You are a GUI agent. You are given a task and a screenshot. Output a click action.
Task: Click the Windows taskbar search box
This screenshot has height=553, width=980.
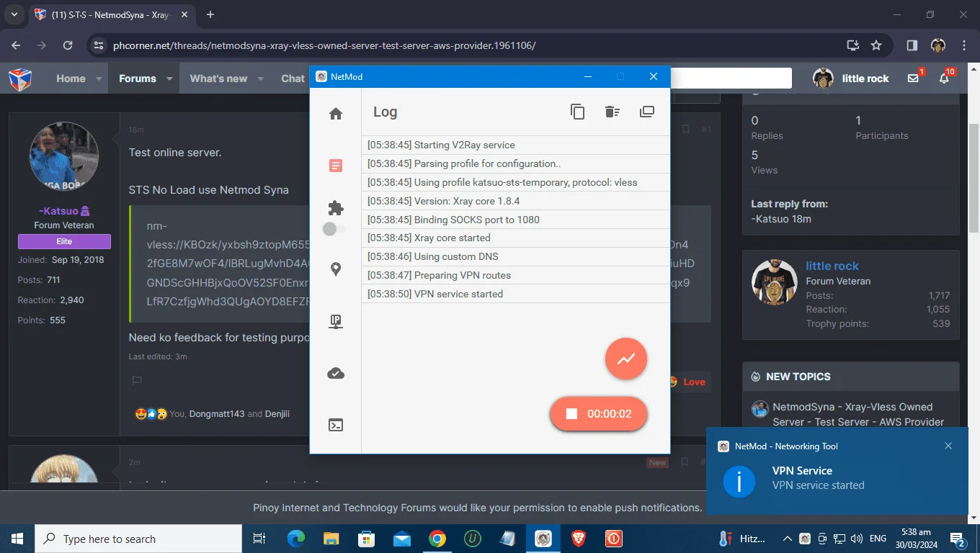pyautogui.click(x=138, y=539)
